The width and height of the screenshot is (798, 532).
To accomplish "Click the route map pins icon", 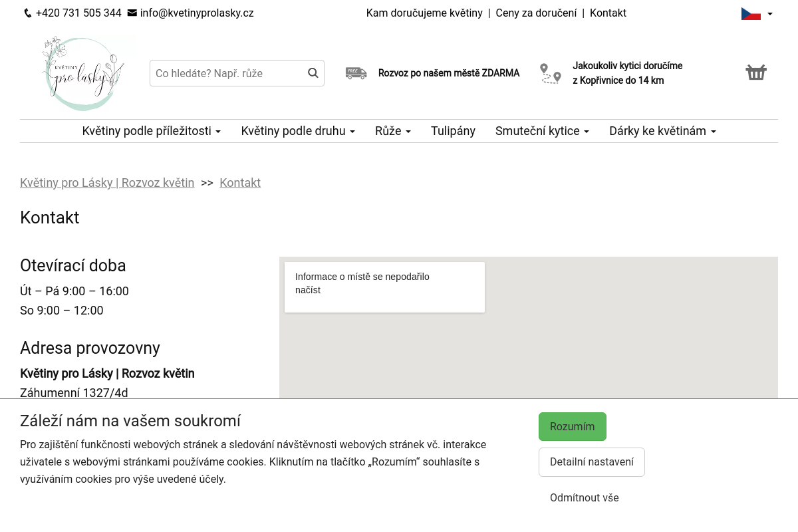I will click(550, 73).
